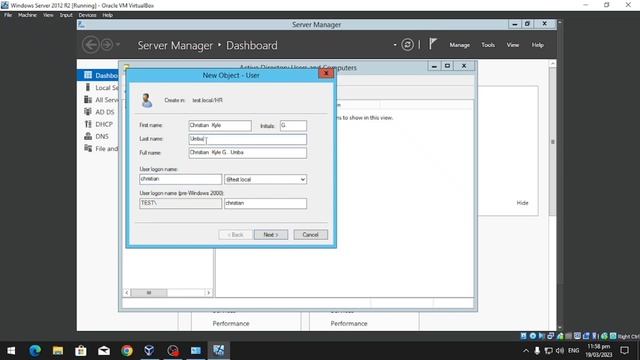Select DNS in the sidebar

(101, 136)
